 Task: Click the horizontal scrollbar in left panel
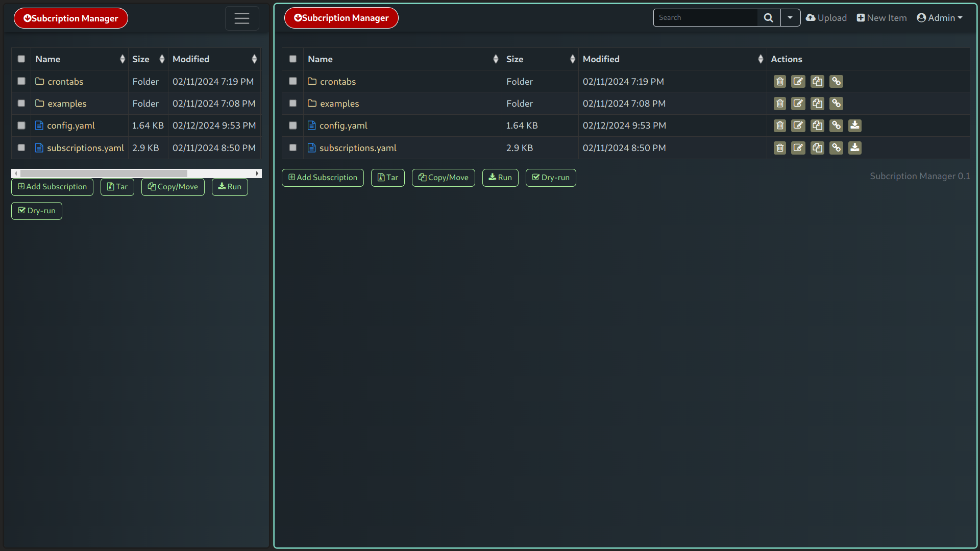click(104, 173)
